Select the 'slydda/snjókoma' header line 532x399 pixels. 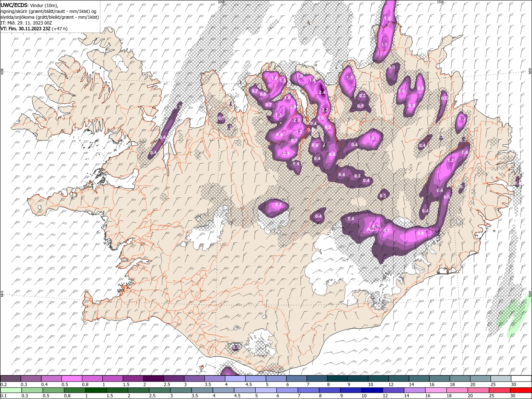point(50,17)
